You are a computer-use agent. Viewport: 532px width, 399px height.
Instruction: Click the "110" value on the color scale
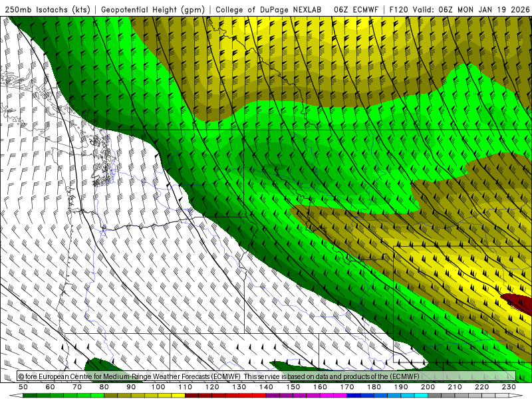[186, 387]
